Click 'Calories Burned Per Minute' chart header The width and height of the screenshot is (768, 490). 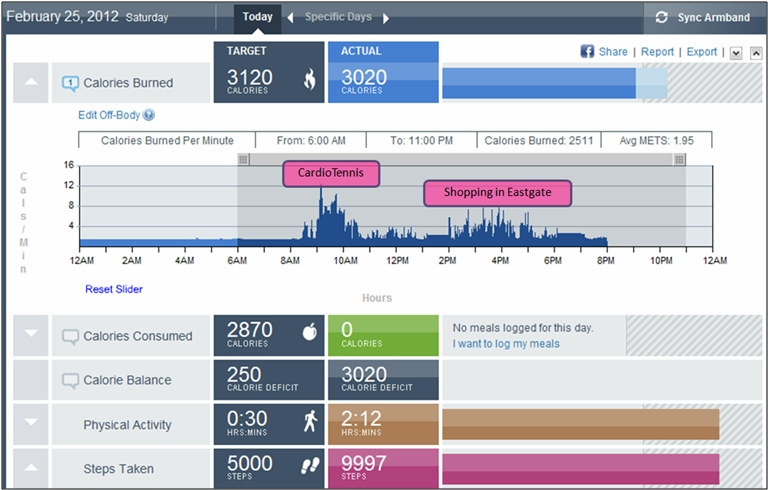pos(167,141)
